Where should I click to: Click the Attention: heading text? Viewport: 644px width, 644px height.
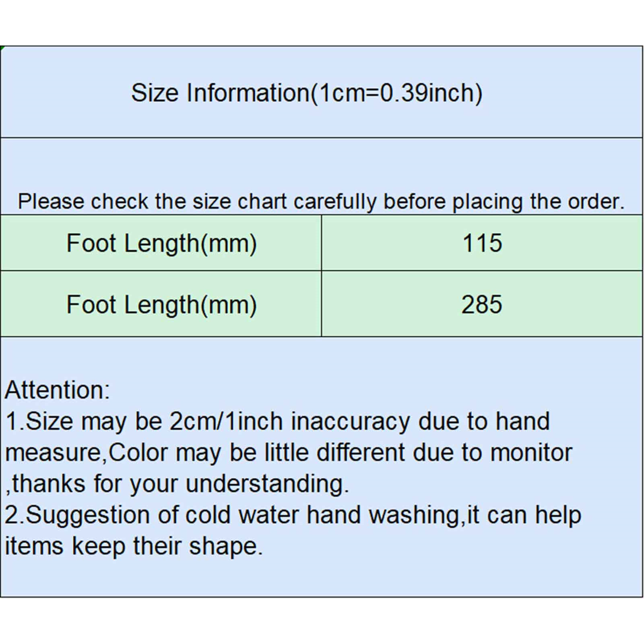click(x=57, y=390)
